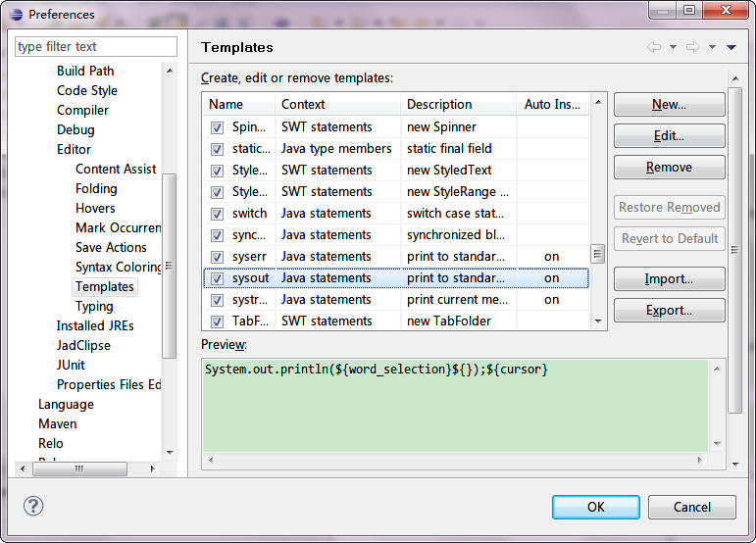Image resolution: width=756 pixels, height=543 pixels.
Task: Click templates table scroll down arrow
Action: click(x=598, y=321)
